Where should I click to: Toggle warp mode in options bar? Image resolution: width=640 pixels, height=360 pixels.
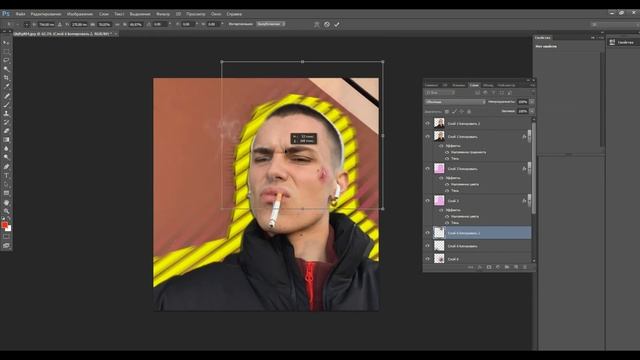pyautogui.click(x=317, y=24)
